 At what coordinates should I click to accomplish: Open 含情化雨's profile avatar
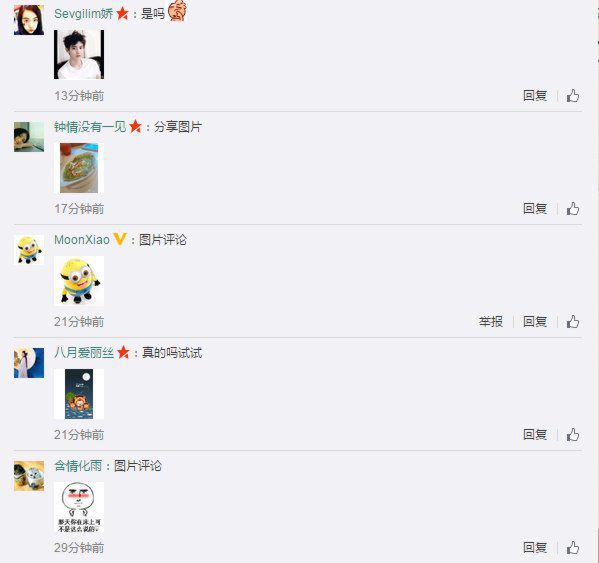click(x=29, y=476)
